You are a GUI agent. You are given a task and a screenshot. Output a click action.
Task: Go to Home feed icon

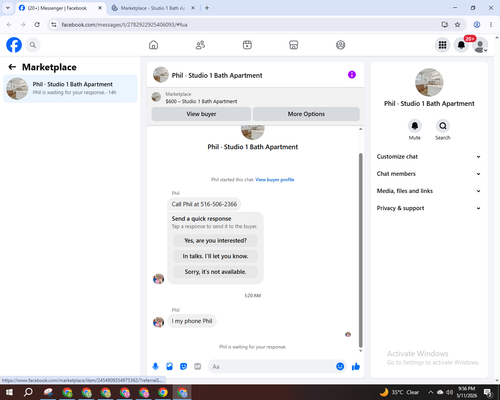(x=153, y=45)
